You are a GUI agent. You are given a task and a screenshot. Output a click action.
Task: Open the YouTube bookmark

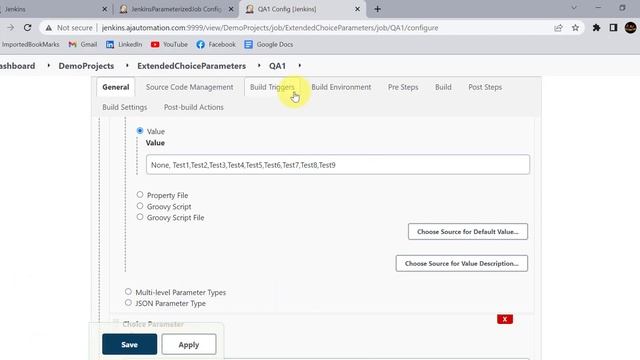point(169,44)
